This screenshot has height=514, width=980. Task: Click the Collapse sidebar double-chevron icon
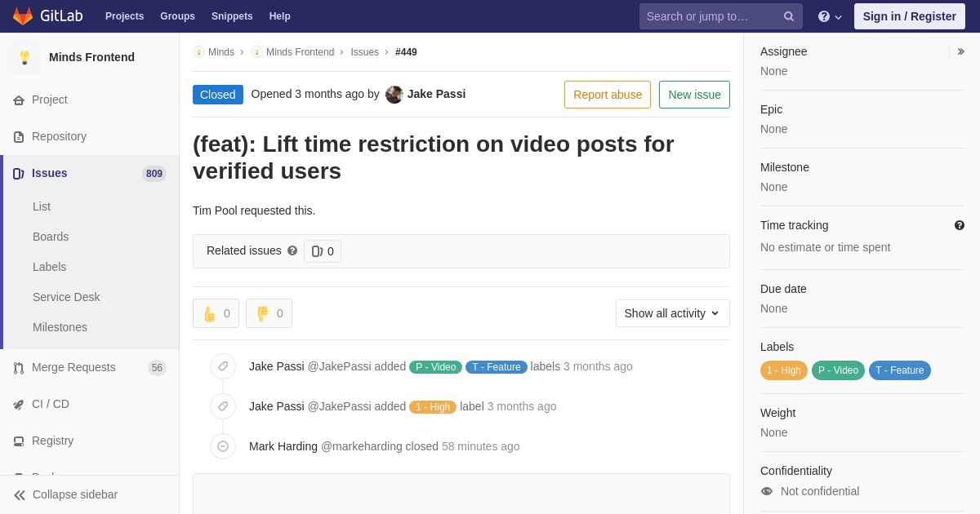coord(20,495)
